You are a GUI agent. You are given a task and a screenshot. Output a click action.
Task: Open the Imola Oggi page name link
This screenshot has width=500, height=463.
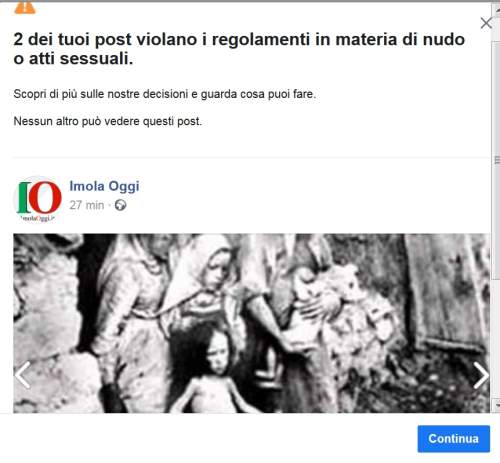point(104,186)
